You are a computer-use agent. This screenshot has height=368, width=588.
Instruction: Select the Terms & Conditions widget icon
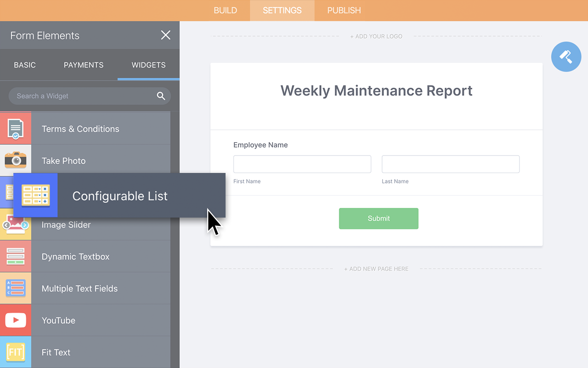16,128
